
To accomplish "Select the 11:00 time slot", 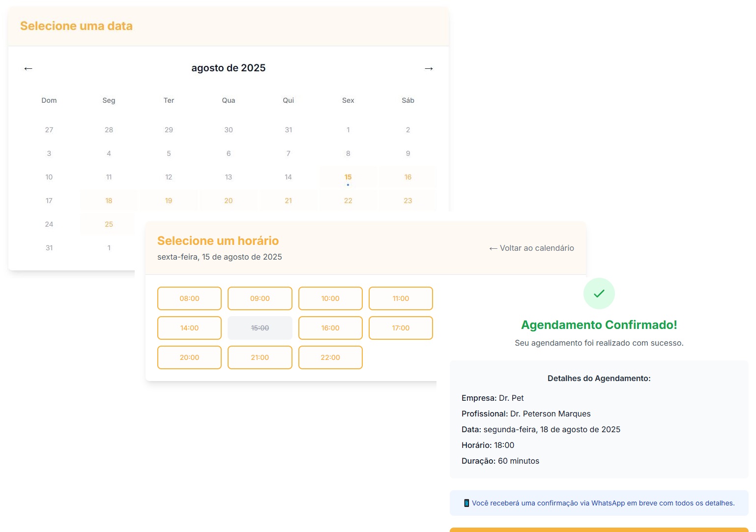I will click(x=400, y=298).
